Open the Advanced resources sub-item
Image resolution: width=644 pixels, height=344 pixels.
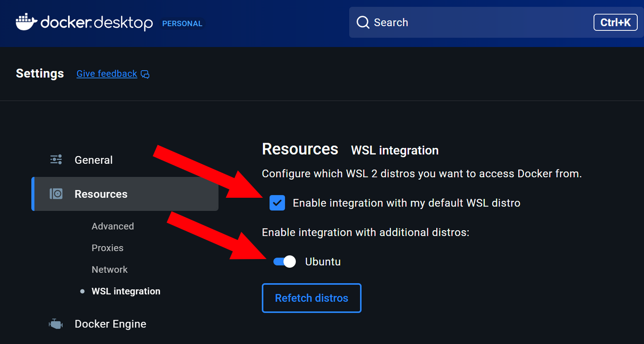(113, 226)
